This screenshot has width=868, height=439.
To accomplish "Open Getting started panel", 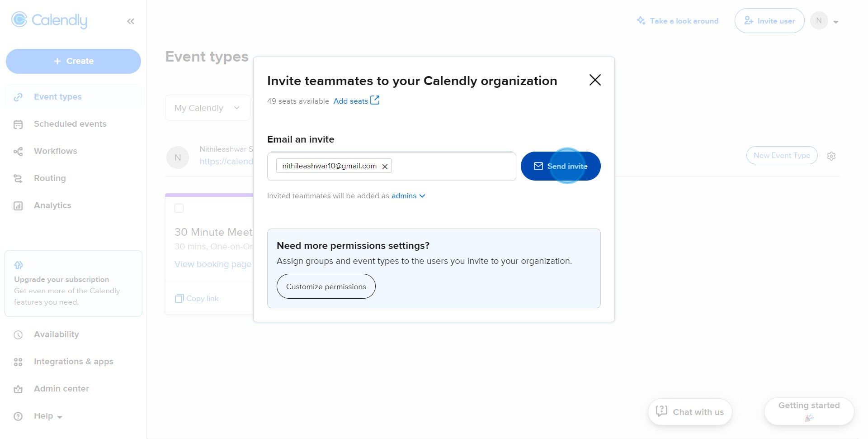I will (809, 411).
